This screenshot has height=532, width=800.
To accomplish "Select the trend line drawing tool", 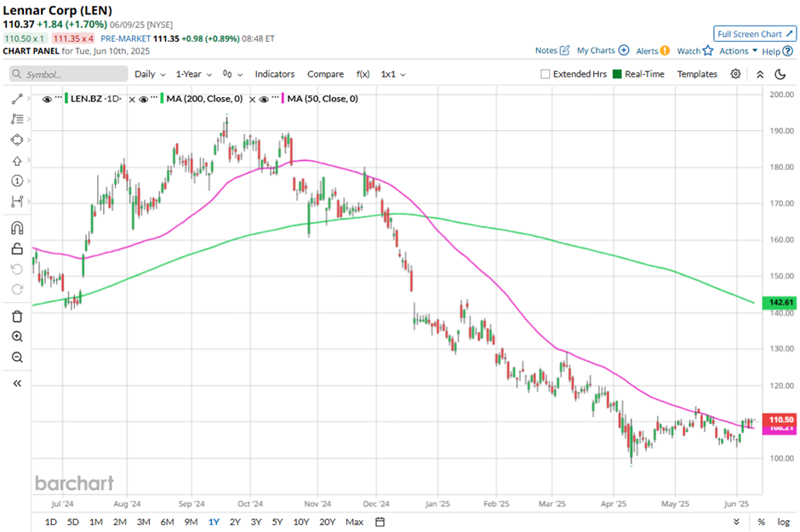I will coord(17,99).
